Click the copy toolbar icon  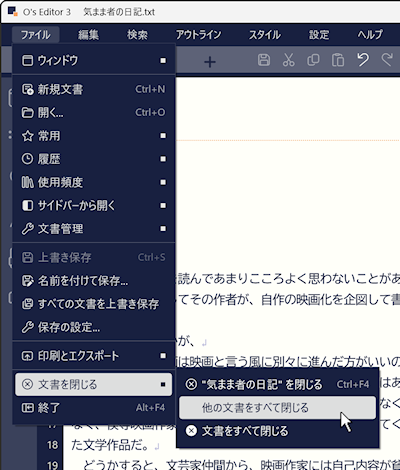(x=313, y=60)
